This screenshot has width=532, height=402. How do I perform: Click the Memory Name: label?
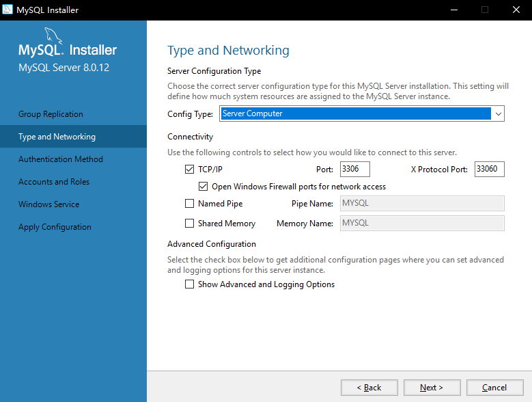[x=305, y=224]
